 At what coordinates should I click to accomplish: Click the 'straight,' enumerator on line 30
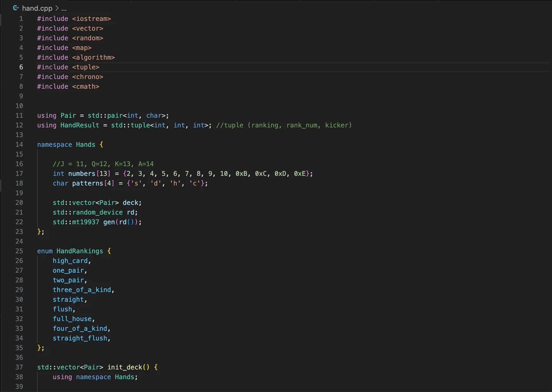tap(70, 299)
